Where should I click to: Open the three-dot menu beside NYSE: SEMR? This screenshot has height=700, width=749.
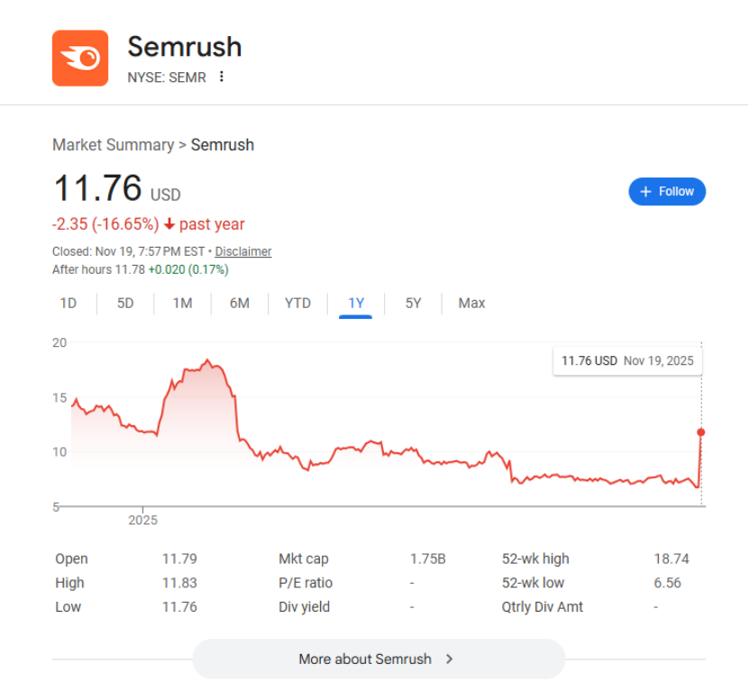point(222,77)
